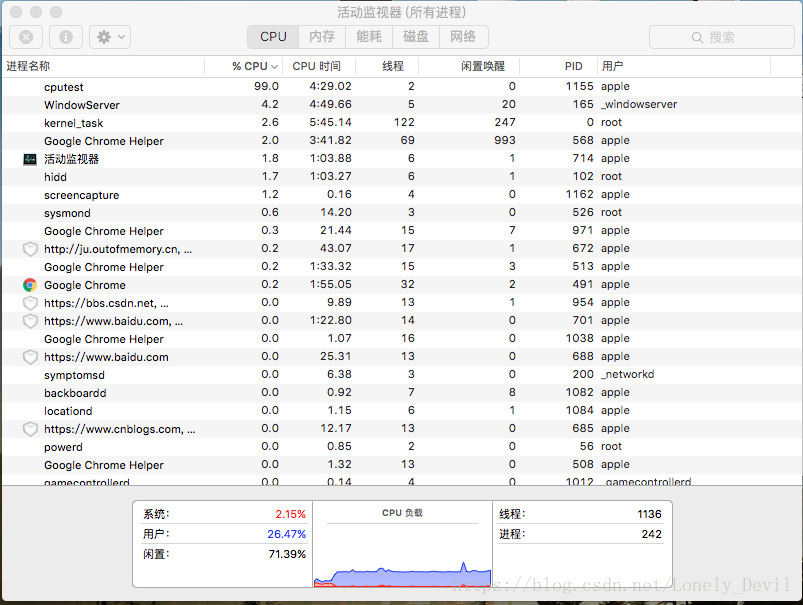The width and height of the screenshot is (803, 605).
Task: Sort by 闲置唤醒 column header
Action: pos(469,66)
